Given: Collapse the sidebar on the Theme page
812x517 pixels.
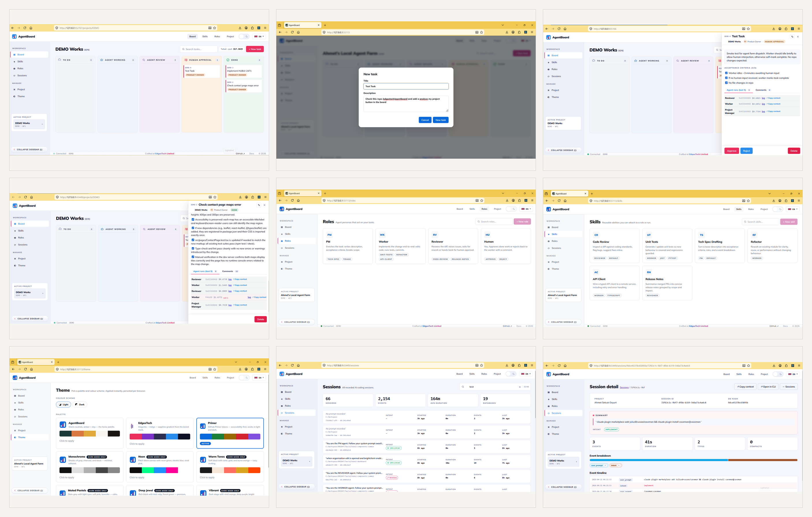Looking at the screenshot, I should coord(30,490).
